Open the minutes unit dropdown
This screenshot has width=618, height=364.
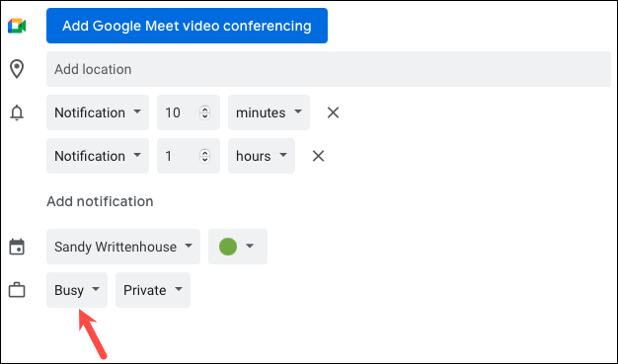[269, 112]
